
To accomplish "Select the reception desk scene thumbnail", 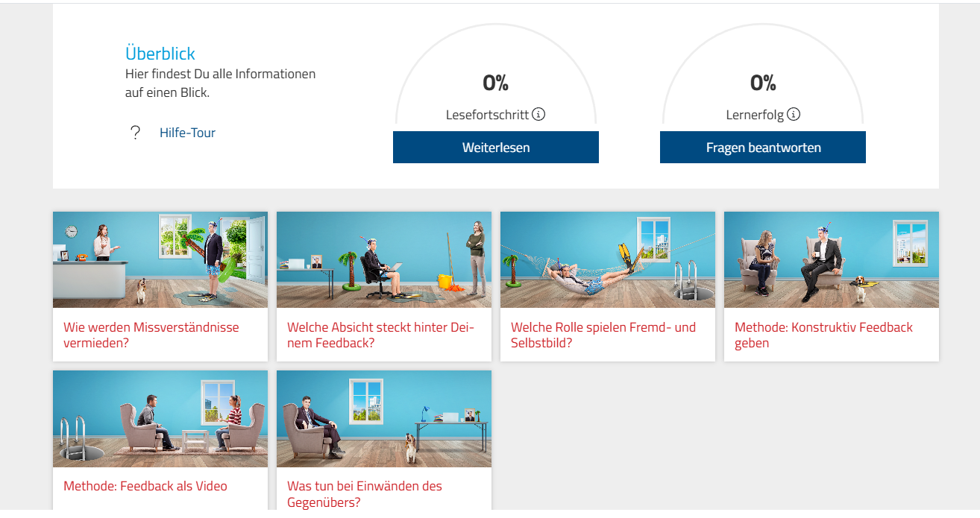I will [160, 260].
